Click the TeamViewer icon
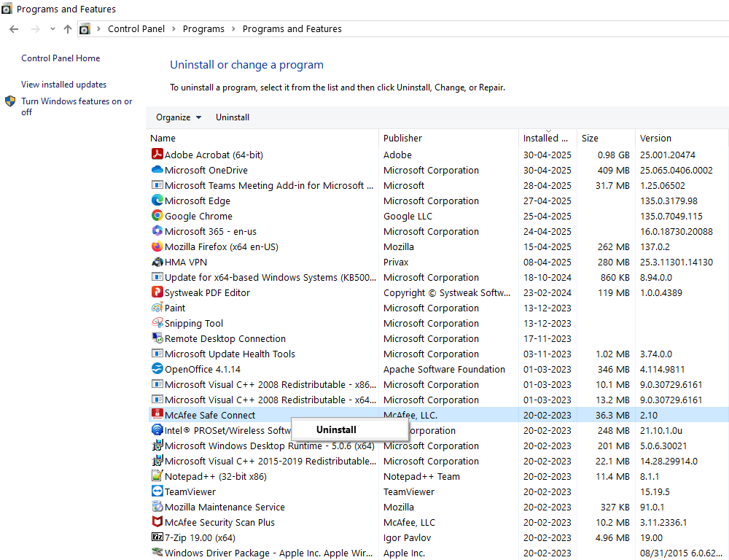The height and width of the screenshot is (560, 729). [157, 491]
